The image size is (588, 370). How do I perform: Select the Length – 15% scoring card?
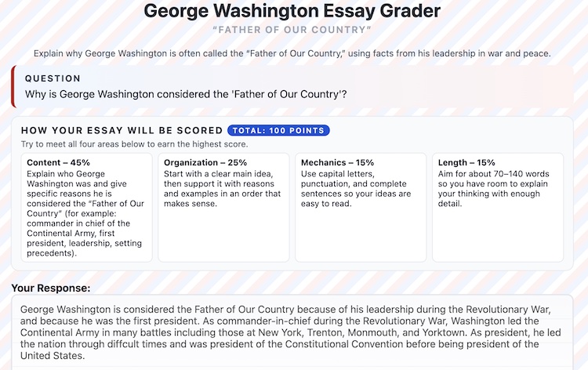(x=497, y=207)
